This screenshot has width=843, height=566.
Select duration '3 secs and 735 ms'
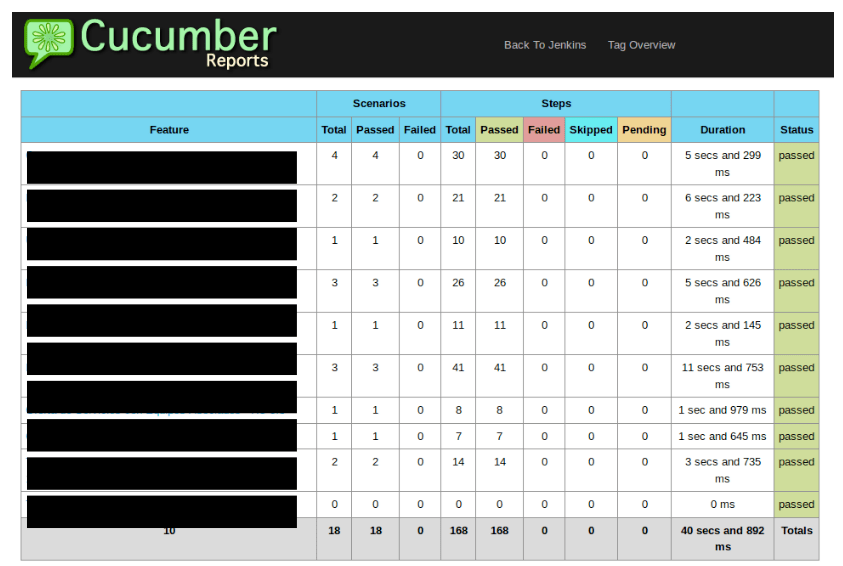pos(723,470)
